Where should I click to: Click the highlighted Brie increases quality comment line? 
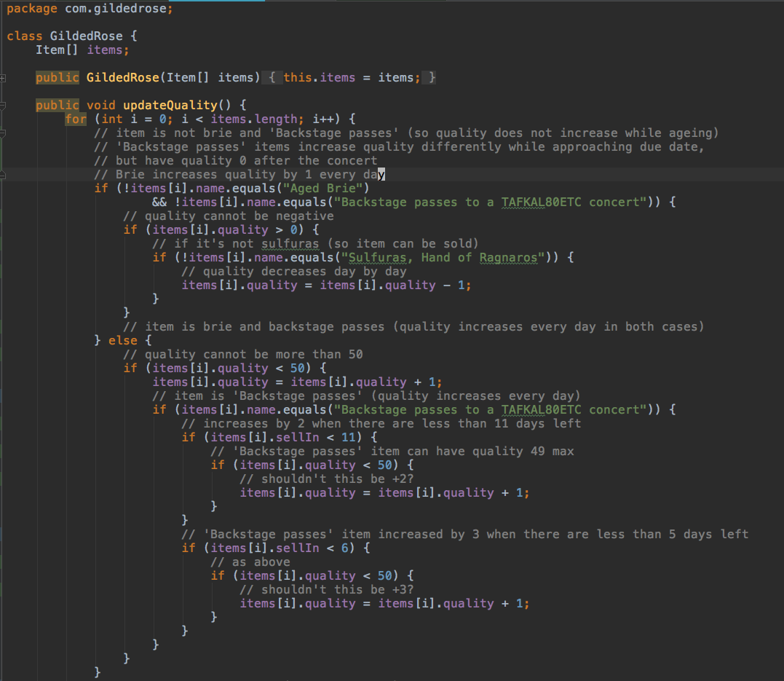tap(240, 173)
